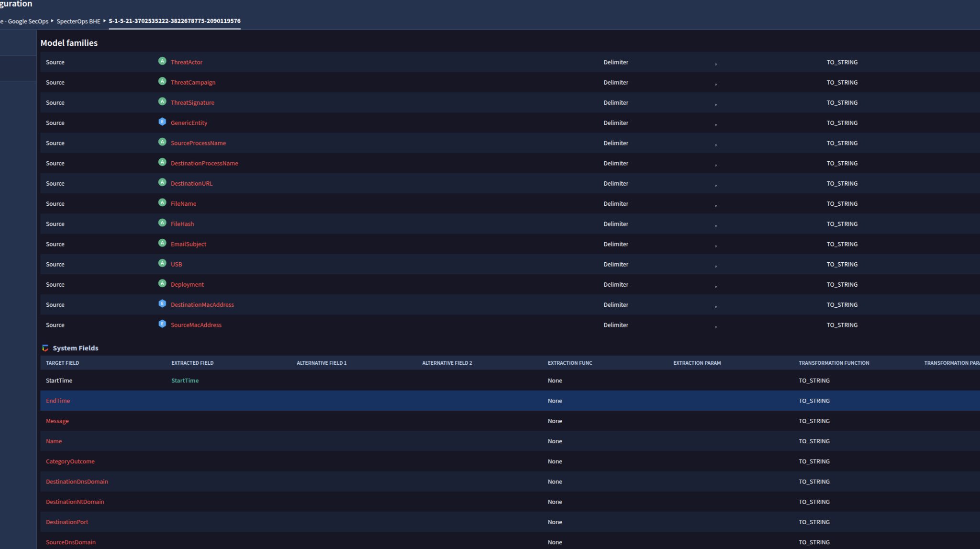Click the green StartTime extracted field value
Image resolution: width=980 pixels, height=549 pixels.
[x=185, y=381]
